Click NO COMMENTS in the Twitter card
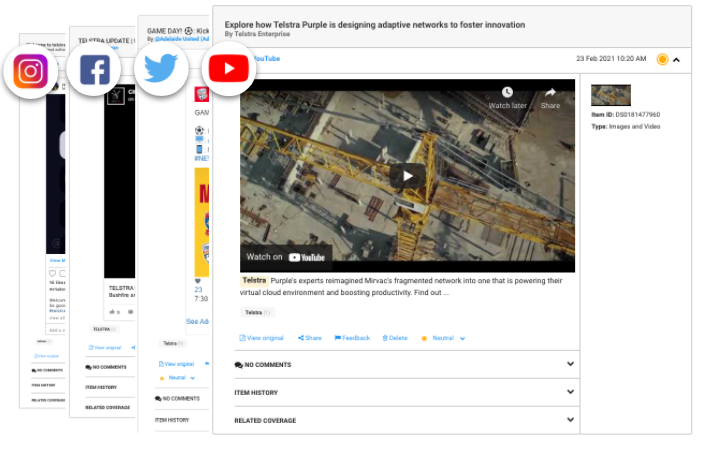The width and height of the screenshot is (704, 450). (177, 398)
